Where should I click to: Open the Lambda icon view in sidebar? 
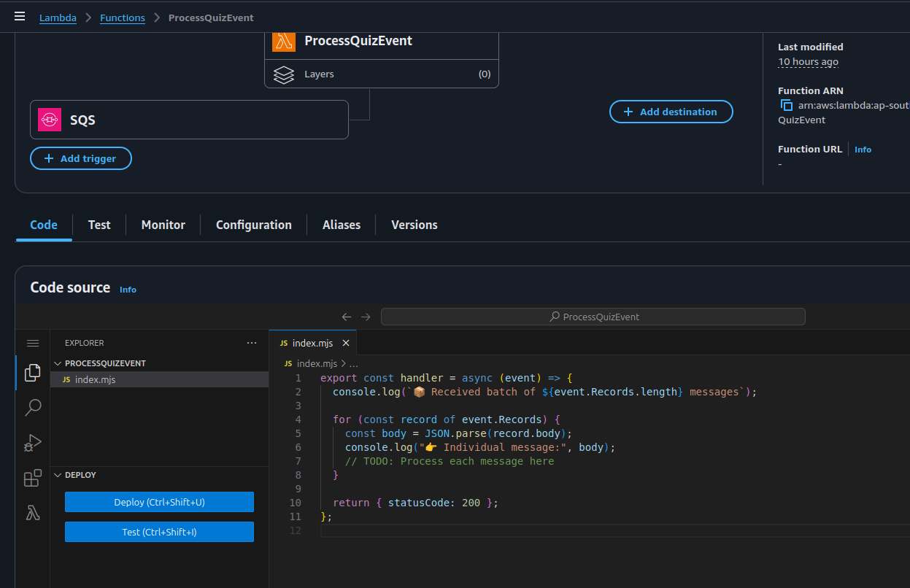[32, 513]
